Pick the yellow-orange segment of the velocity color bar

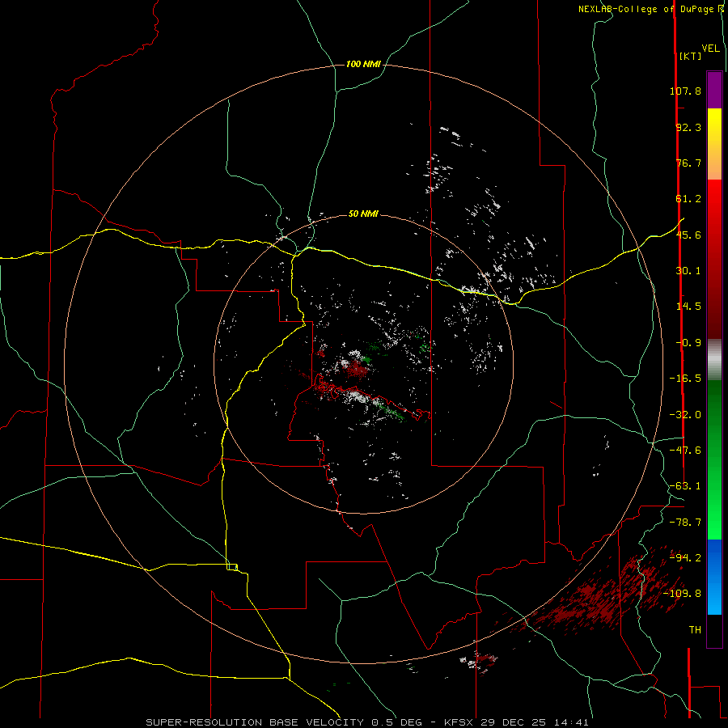pyautogui.click(x=714, y=144)
